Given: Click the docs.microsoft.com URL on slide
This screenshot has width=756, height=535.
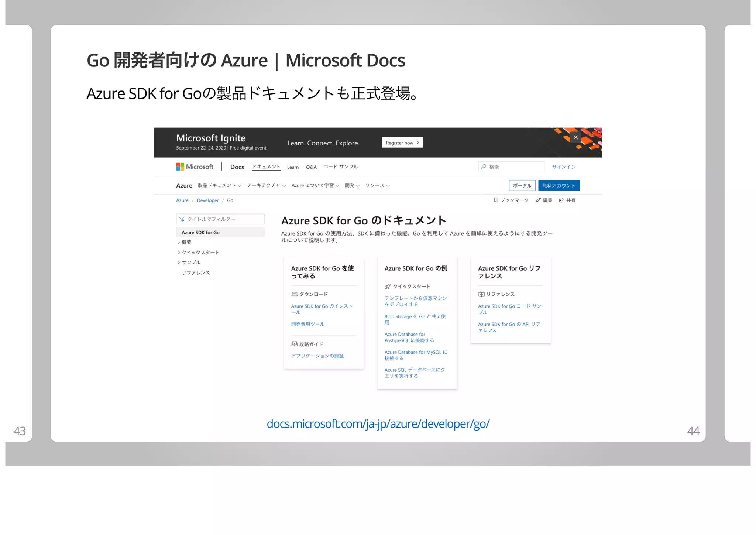Looking at the screenshot, I should tap(378, 424).
